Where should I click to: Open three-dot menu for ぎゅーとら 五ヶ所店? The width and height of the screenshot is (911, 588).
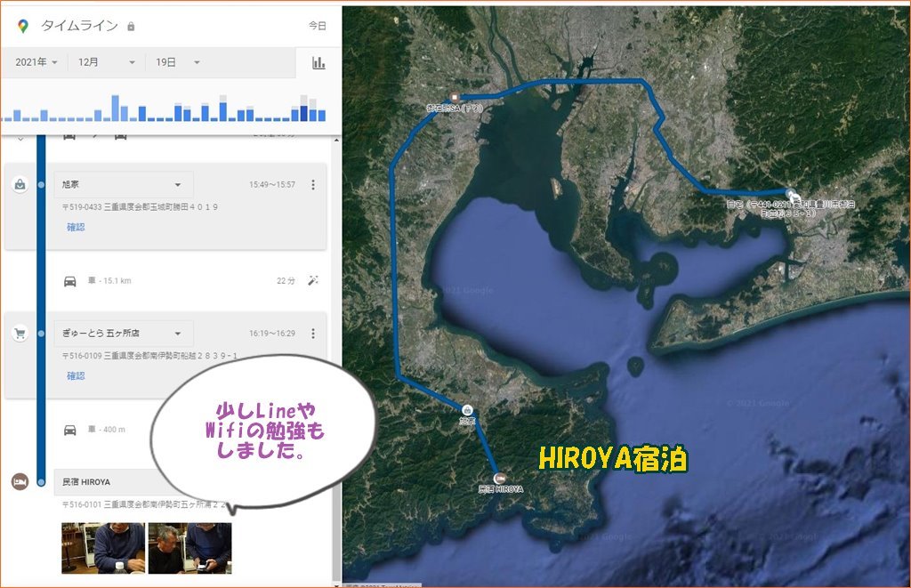pyautogui.click(x=312, y=334)
